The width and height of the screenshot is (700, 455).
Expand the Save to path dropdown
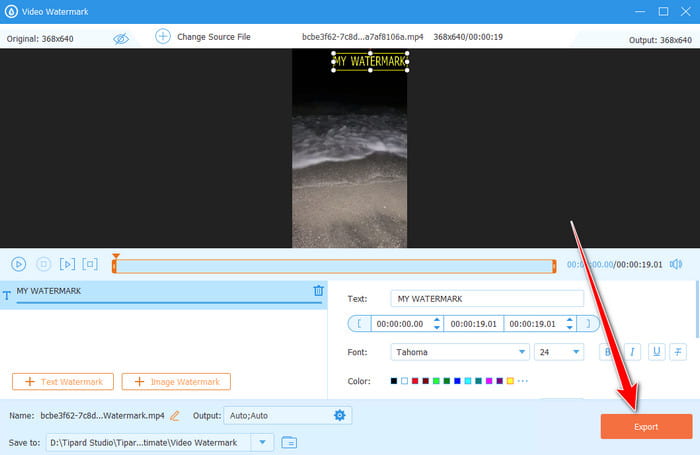click(262, 442)
